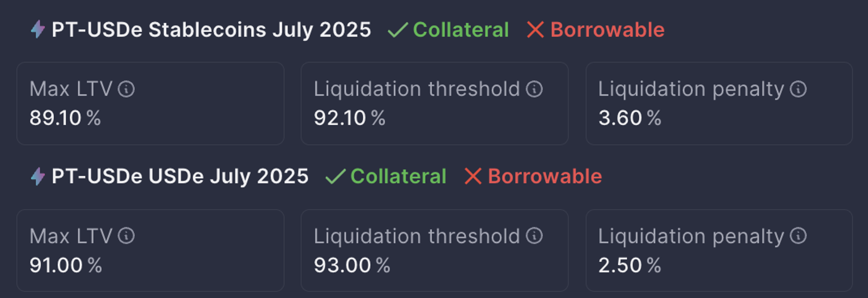Click the info icon beside Liquidation penalty 3.60%
Viewport: 868px width, 298px height.
point(799,89)
